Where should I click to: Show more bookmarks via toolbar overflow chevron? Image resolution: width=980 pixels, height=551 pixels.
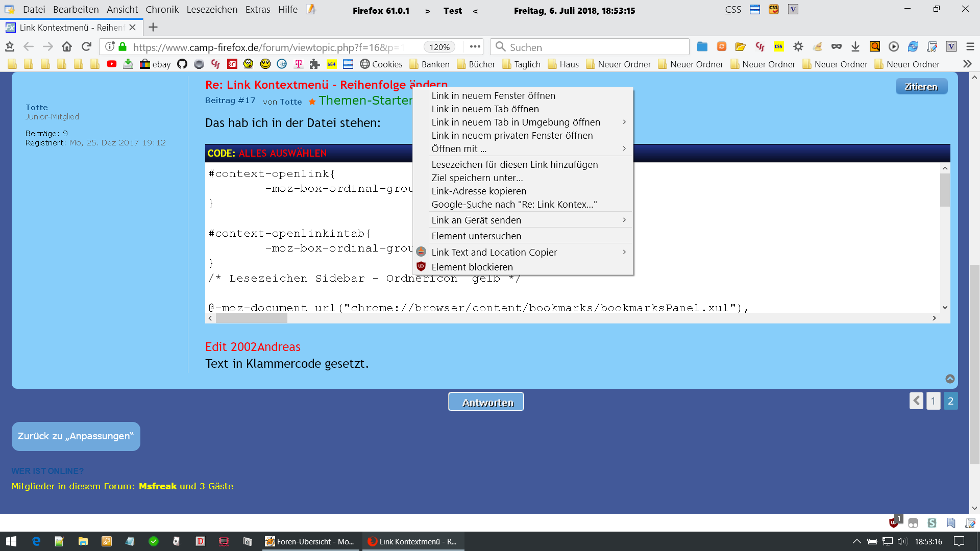[x=967, y=64]
